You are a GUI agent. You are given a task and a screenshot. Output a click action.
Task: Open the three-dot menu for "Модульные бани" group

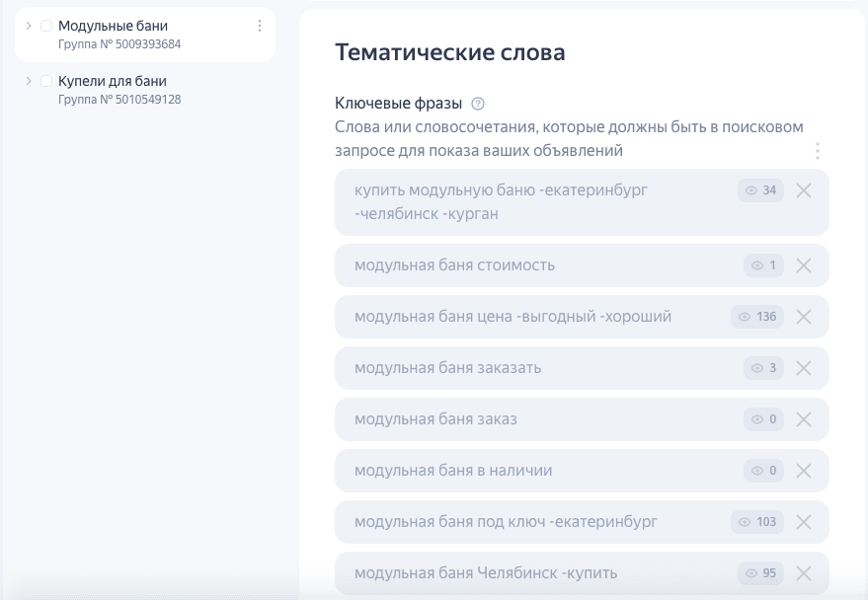click(260, 26)
